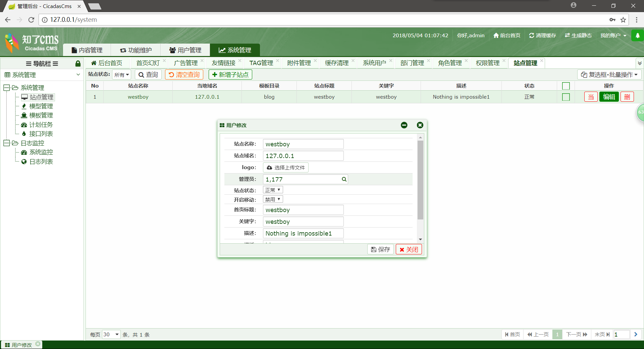Collapse the 日志监控 tree node

(x=6, y=143)
